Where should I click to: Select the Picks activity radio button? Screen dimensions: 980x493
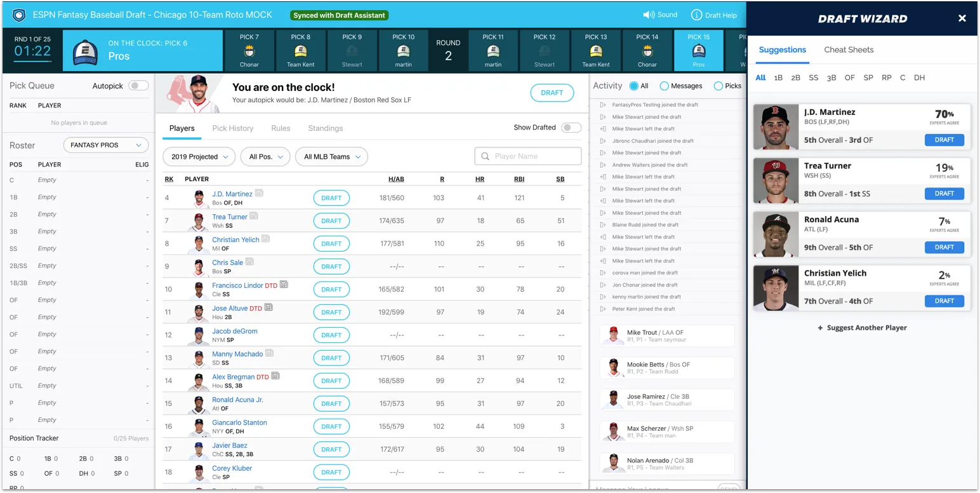pos(718,86)
